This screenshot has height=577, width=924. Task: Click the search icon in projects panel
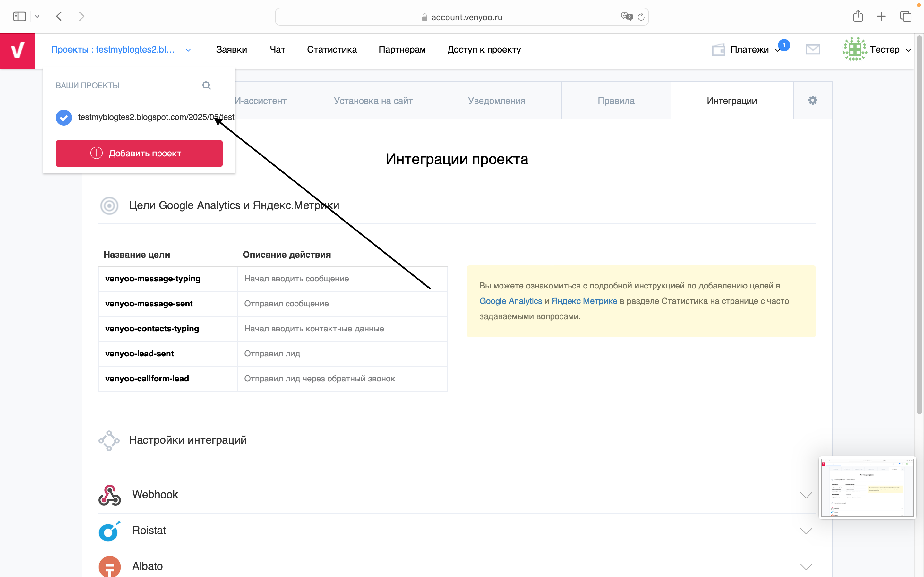(x=207, y=86)
